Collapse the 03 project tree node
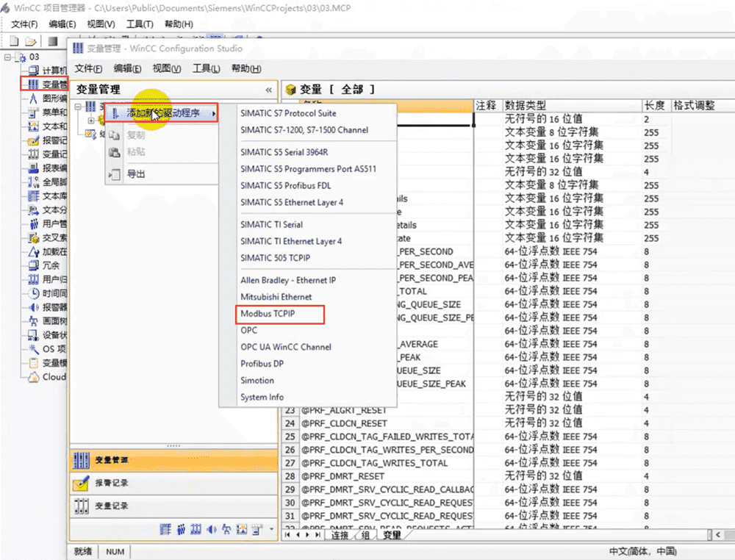 tap(8, 57)
